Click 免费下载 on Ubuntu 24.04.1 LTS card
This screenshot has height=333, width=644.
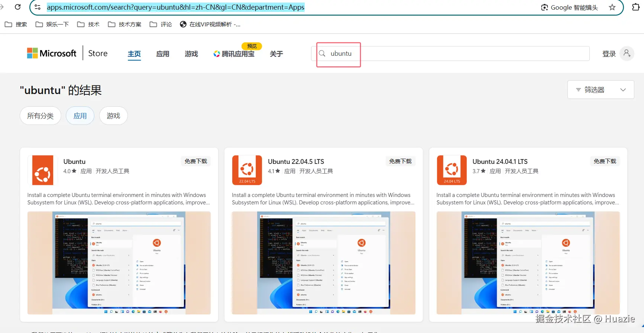coord(605,161)
